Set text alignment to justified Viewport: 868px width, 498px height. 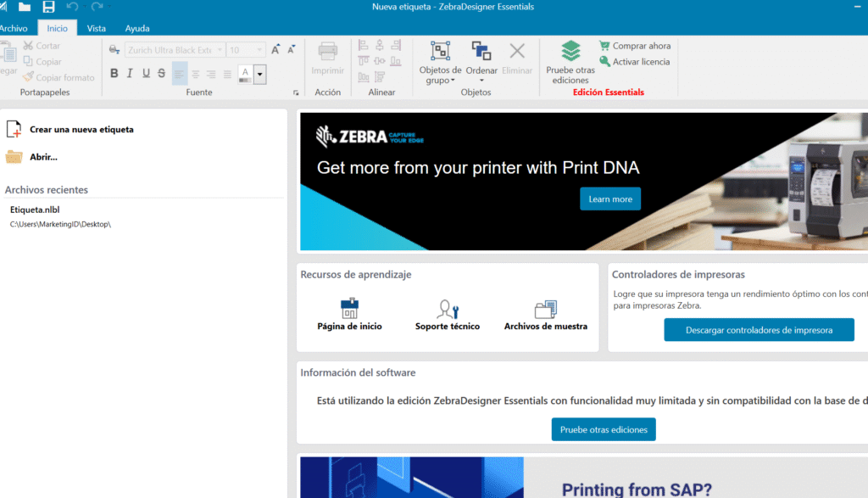click(x=227, y=74)
